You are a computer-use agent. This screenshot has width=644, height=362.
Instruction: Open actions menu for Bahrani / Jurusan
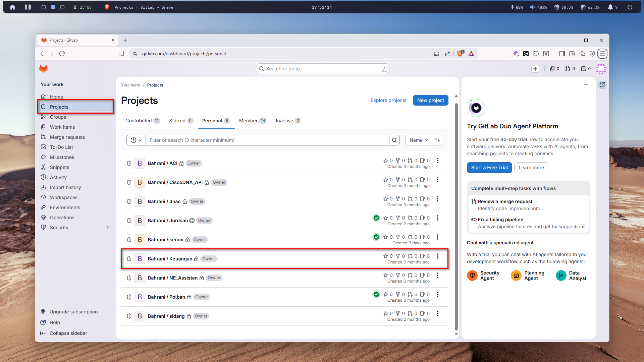click(438, 218)
